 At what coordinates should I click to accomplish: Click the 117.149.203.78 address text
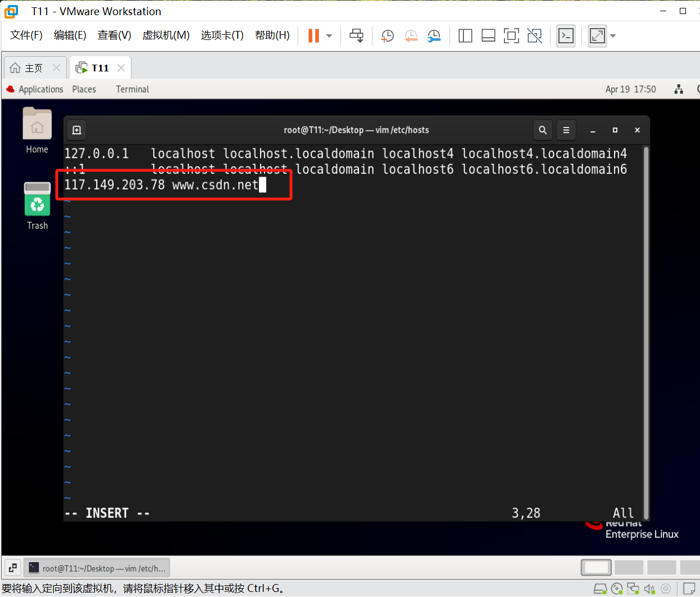click(115, 185)
